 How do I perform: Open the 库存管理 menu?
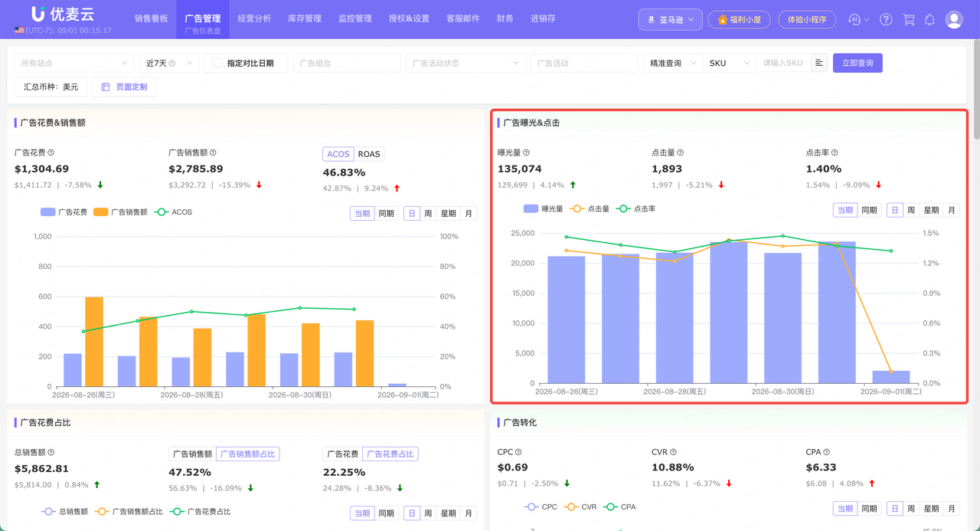point(305,18)
